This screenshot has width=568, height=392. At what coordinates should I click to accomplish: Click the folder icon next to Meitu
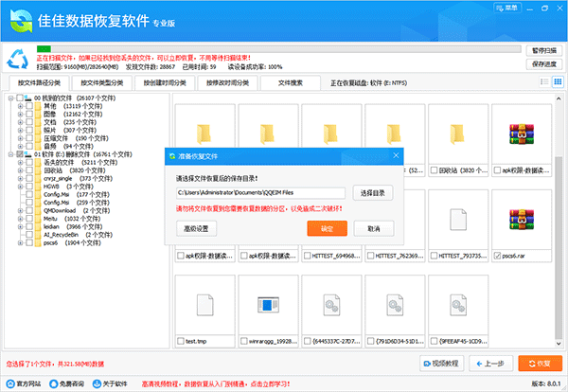pos(38,219)
